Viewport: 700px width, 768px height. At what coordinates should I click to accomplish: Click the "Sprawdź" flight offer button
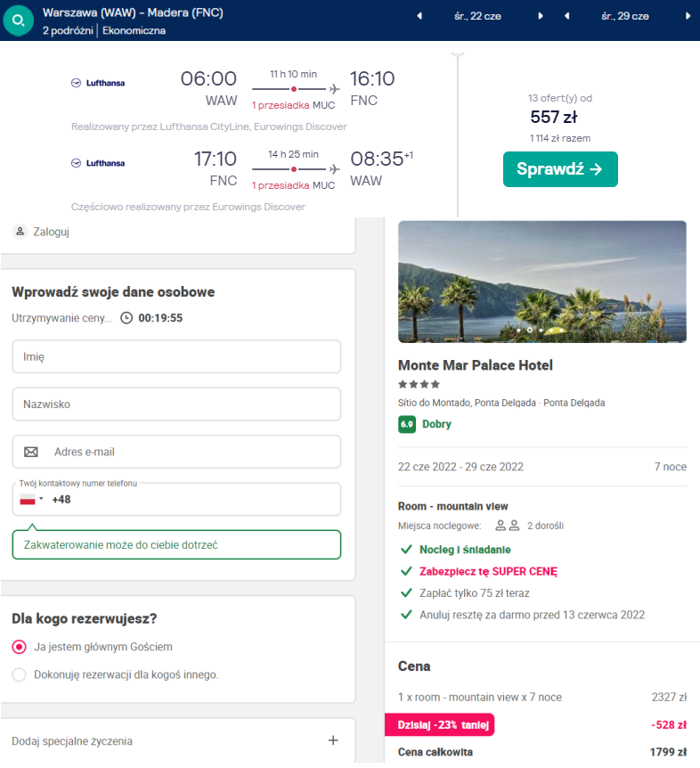click(560, 169)
